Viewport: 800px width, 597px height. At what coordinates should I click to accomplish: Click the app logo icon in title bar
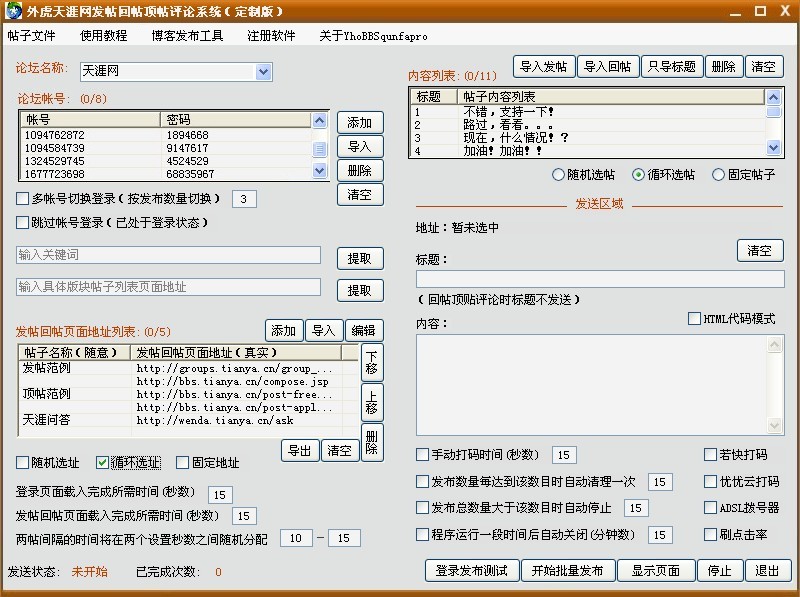click(13, 10)
